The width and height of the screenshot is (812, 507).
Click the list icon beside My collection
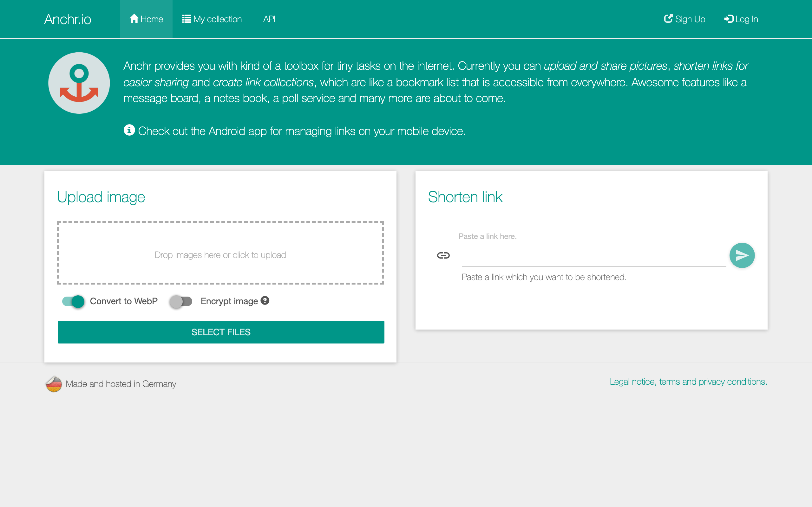(x=186, y=19)
